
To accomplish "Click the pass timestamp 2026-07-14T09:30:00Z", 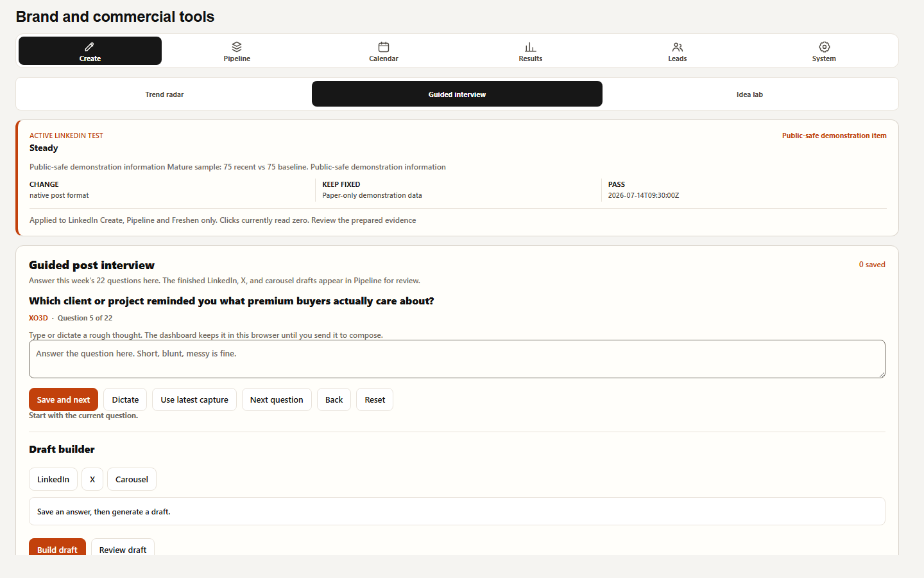I will [644, 195].
